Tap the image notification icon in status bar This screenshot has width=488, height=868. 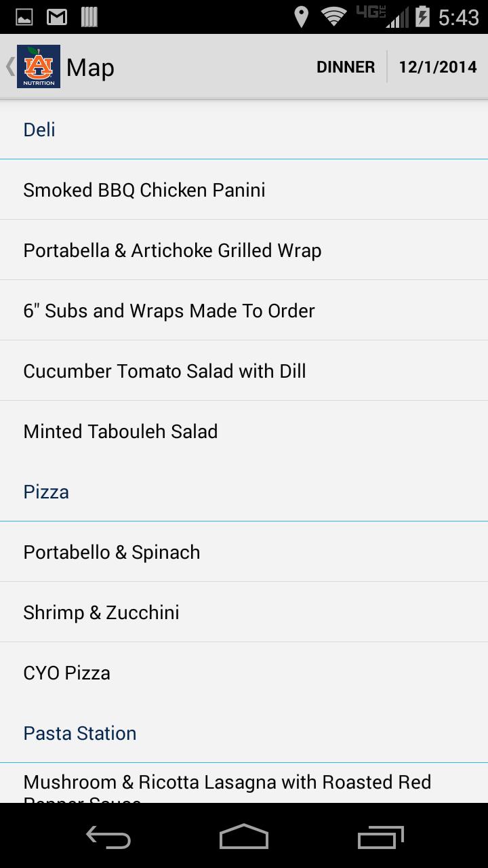pos(24,17)
